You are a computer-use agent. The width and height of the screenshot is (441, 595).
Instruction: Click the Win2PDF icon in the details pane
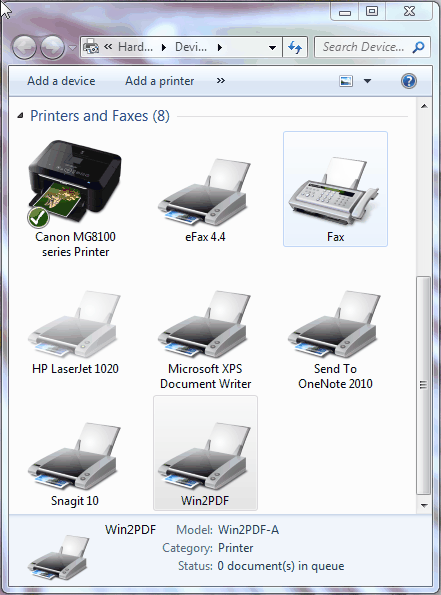coord(58,557)
